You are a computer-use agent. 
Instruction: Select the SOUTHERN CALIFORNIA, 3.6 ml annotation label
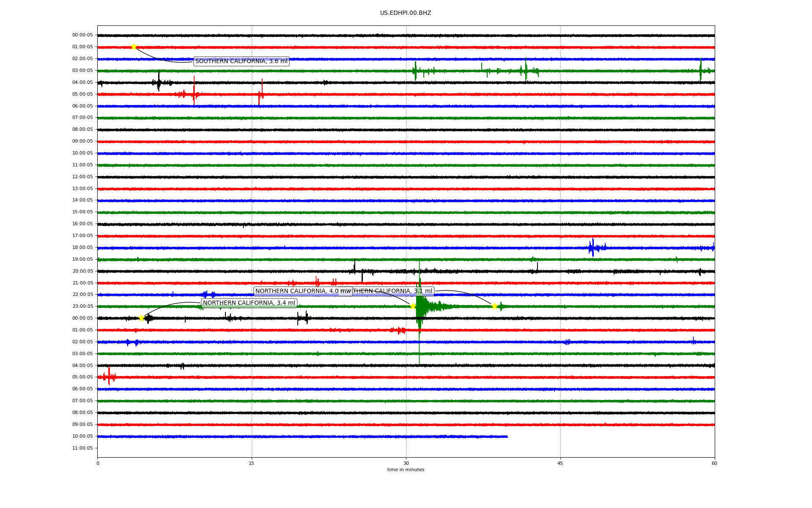tap(241, 61)
